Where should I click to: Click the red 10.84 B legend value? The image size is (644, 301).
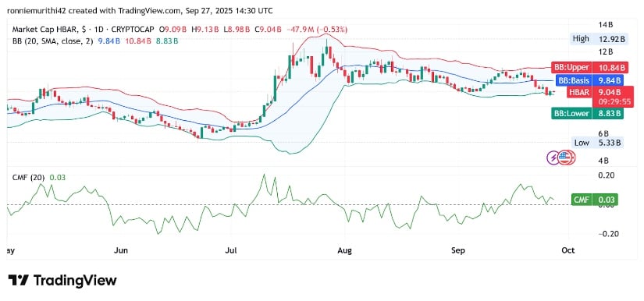[138, 41]
